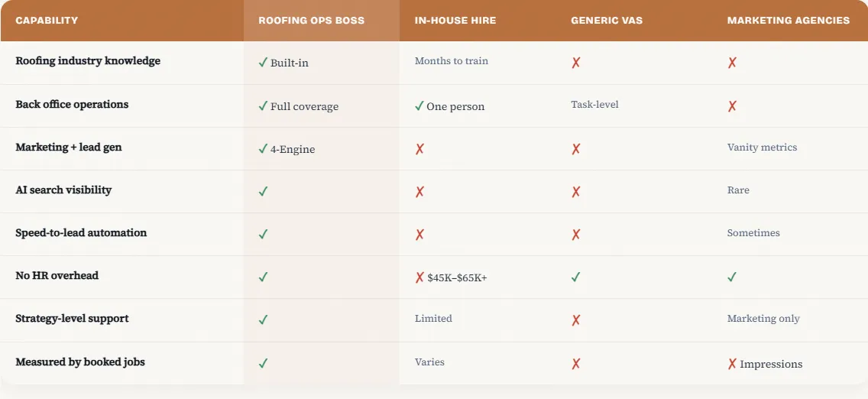
Task: Click the red X beside Impressions
Action: (732, 364)
